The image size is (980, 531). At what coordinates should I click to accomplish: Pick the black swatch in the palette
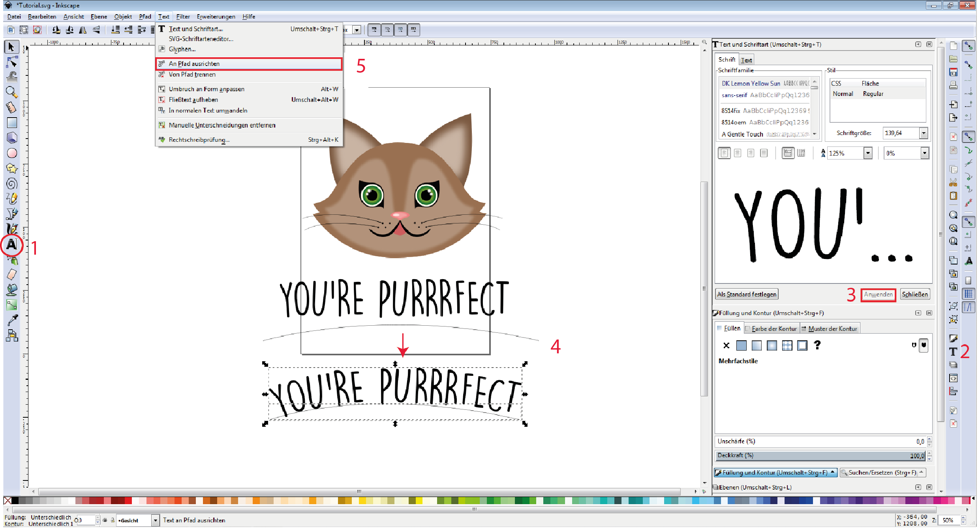coord(15,501)
